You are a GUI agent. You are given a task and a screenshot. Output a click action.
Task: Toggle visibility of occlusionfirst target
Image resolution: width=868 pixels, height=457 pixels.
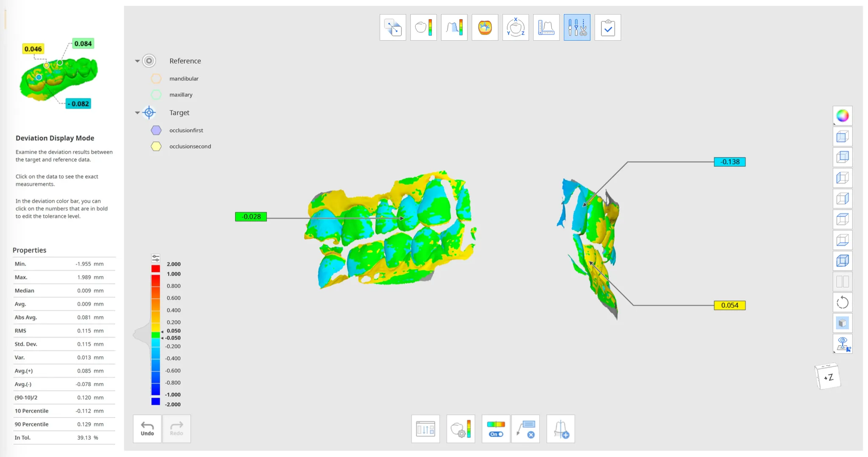click(x=156, y=130)
